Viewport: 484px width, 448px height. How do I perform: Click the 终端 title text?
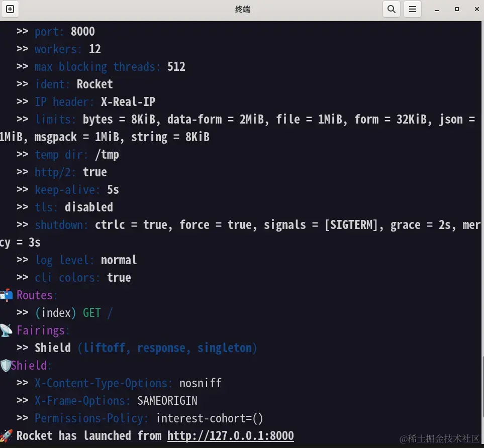coord(242,9)
